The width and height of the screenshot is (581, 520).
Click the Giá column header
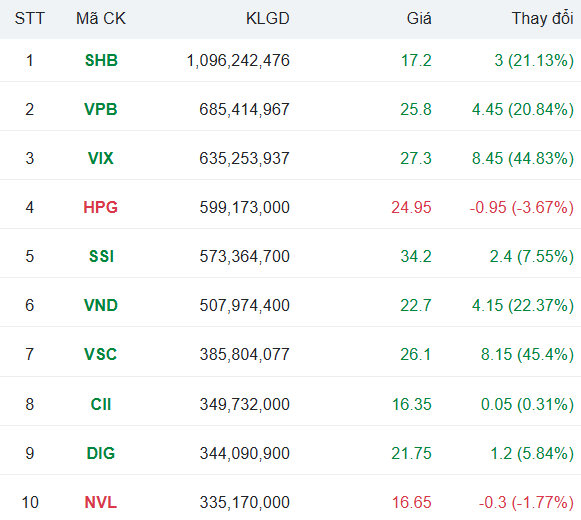tap(419, 19)
